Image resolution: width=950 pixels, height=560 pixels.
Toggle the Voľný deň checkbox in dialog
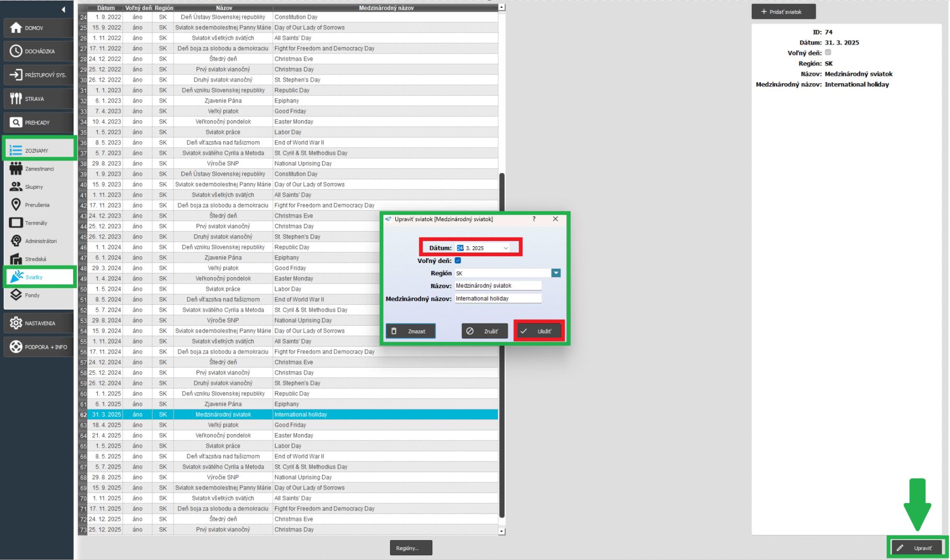tap(458, 260)
